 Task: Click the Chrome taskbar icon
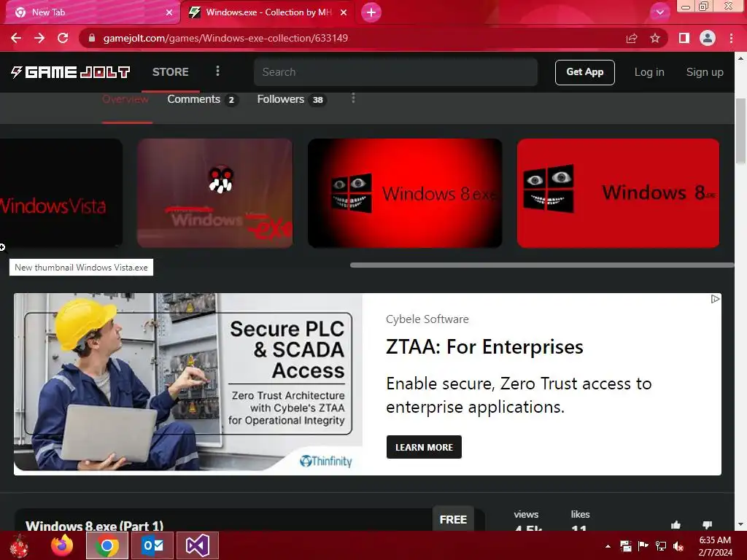pos(107,545)
